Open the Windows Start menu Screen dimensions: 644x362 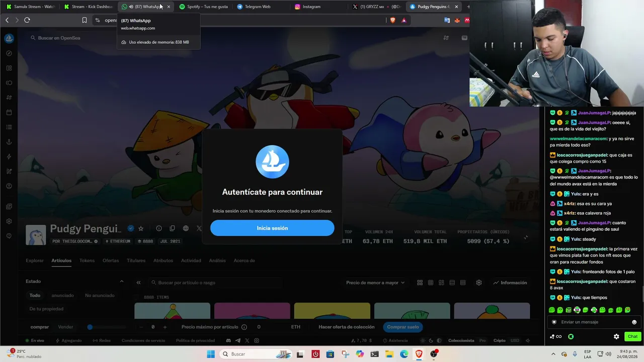210,354
